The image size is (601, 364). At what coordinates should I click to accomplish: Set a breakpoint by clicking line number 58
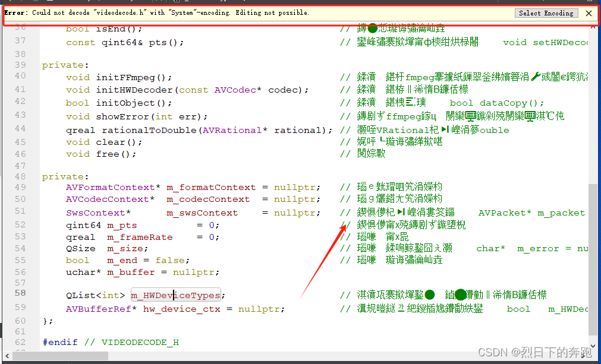pyautogui.click(x=20, y=293)
